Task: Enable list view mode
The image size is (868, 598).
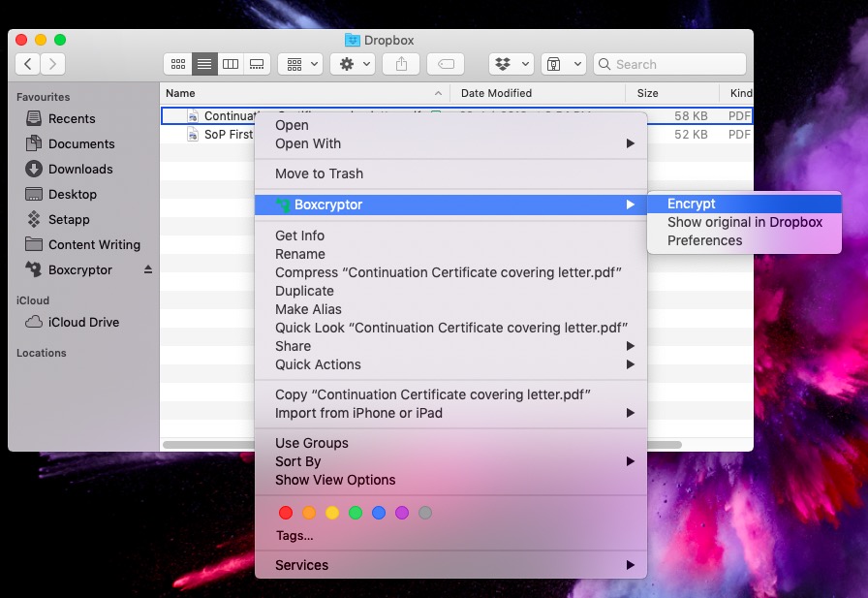Action: point(203,63)
